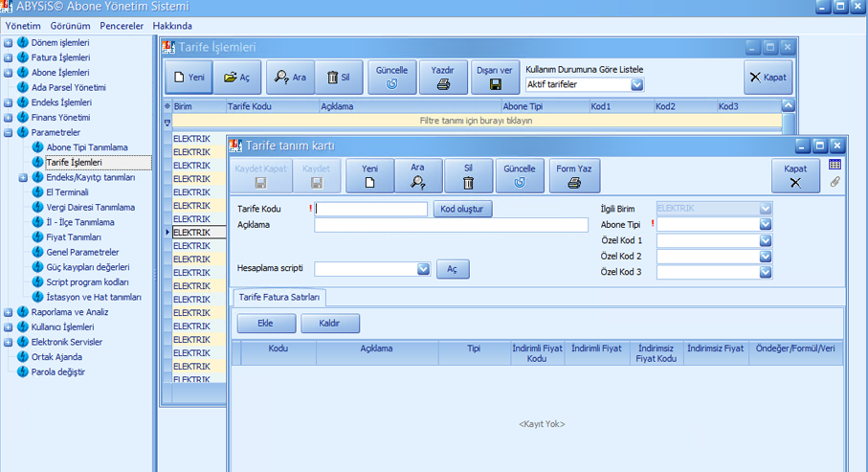Select Fiyat Tanımları tree item
The height and width of the screenshot is (472, 868).
pyautogui.click(x=74, y=237)
